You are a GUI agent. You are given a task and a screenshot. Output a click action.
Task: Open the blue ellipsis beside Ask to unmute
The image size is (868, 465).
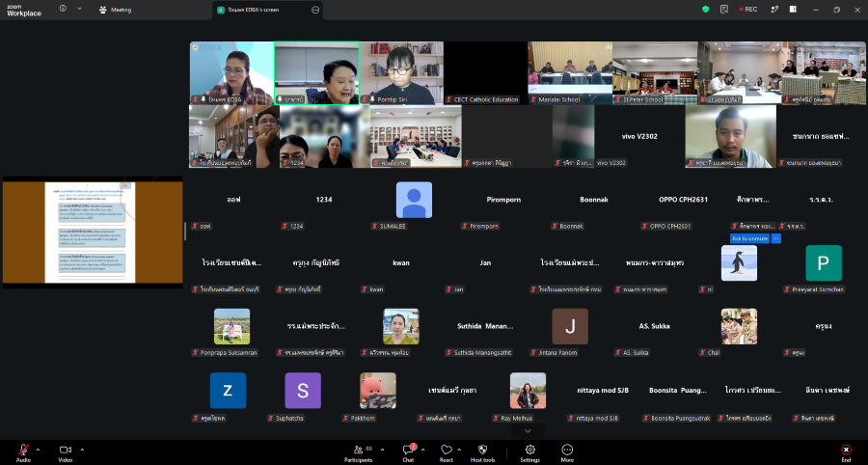coord(776,238)
